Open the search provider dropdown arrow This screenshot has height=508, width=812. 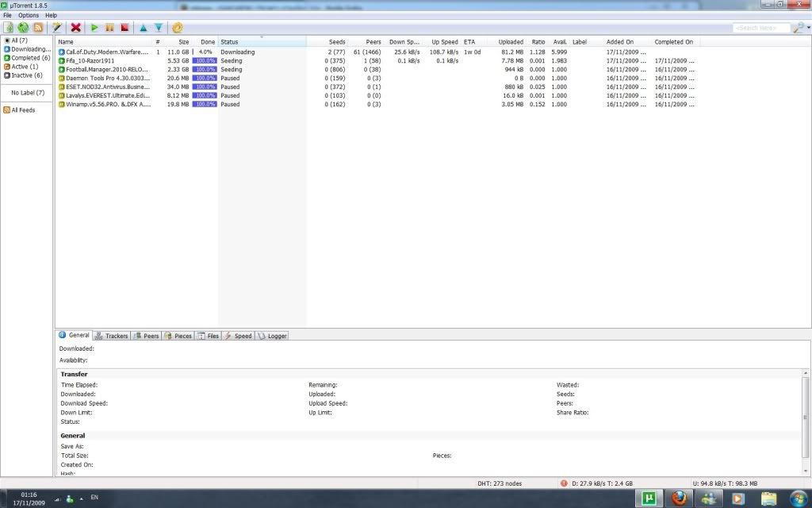pos(808,28)
